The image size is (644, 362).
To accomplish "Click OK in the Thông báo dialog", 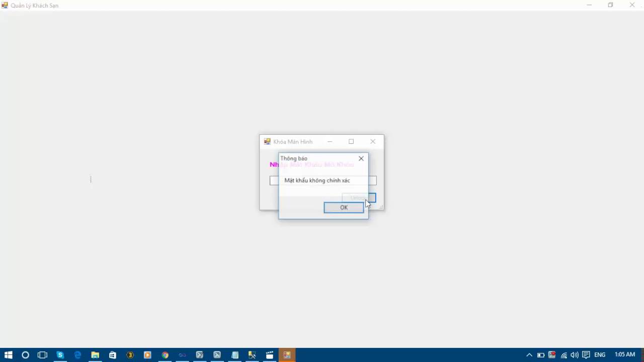I will point(344,208).
